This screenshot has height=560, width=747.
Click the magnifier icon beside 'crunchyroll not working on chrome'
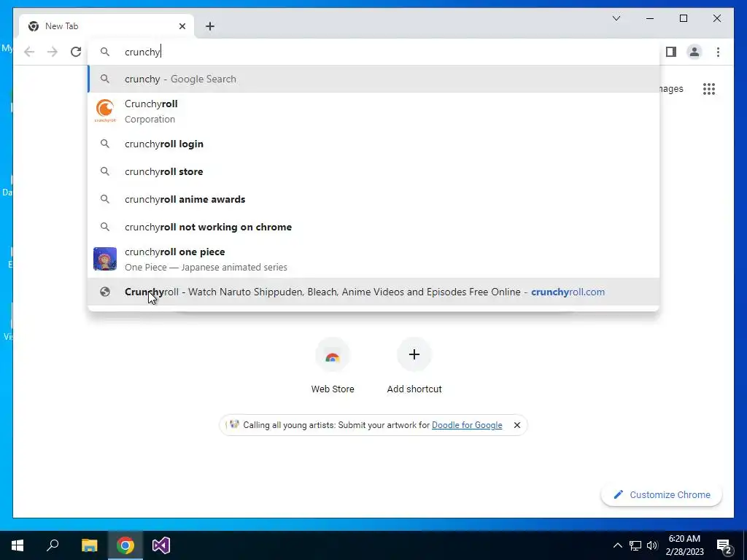tap(105, 227)
